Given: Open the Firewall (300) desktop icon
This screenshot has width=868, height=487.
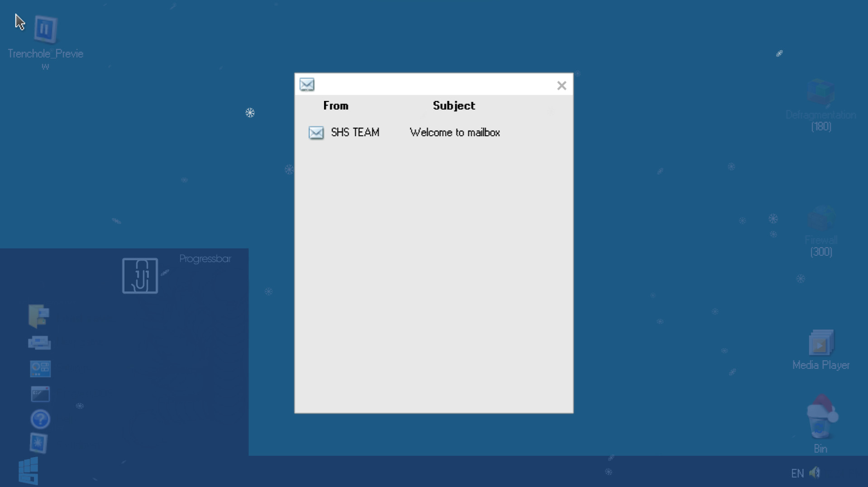Looking at the screenshot, I should pos(820,220).
